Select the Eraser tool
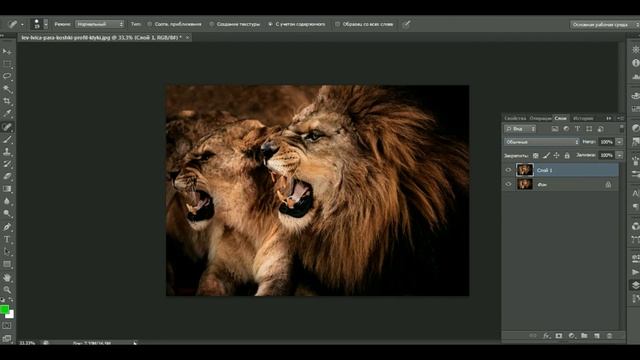This screenshot has width=640, height=360. tap(7, 176)
